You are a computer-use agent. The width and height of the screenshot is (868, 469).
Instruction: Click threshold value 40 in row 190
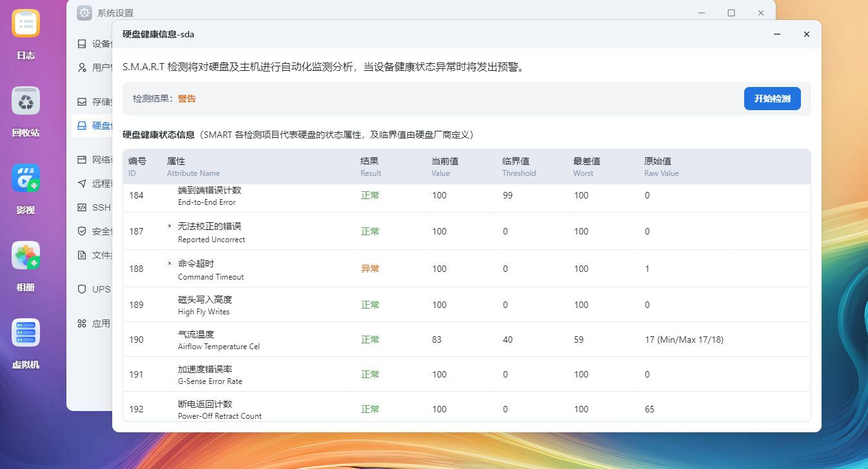click(x=508, y=340)
